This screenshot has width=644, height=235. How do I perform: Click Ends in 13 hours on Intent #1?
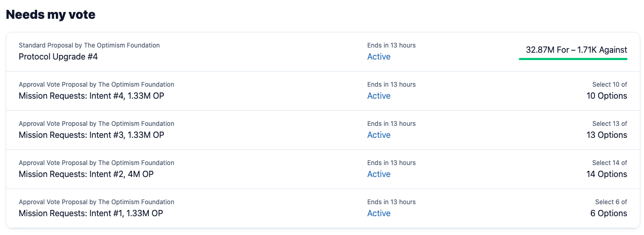[391, 202]
